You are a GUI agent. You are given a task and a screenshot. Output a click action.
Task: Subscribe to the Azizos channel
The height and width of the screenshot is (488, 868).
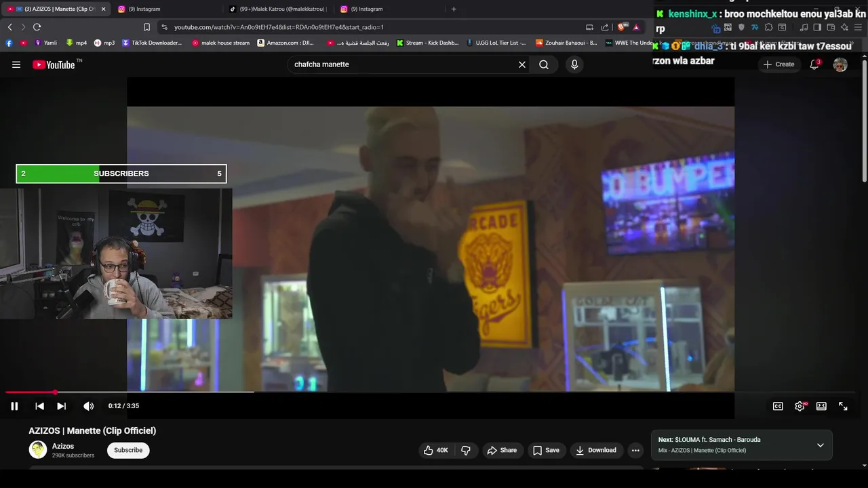[x=128, y=450]
